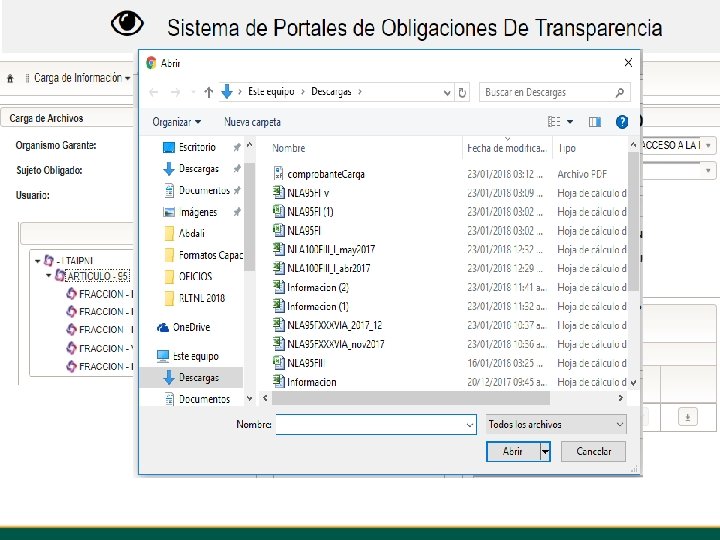Open Imágenes in quick access

coord(198,212)
